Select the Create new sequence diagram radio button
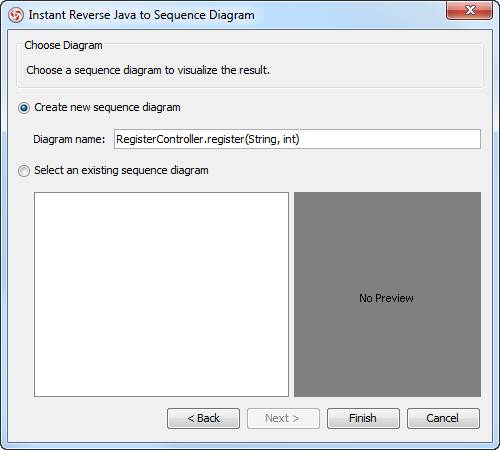This screenshot has height=450, width=500. pyautogui.click(x=24, y=108)
